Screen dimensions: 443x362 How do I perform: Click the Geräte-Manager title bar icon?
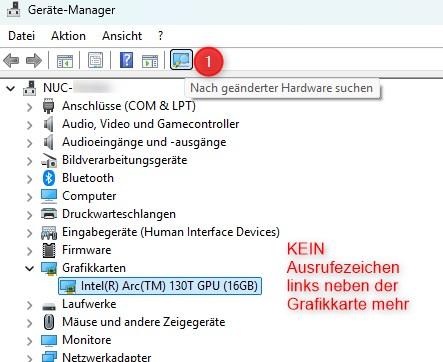pos(14,9)
